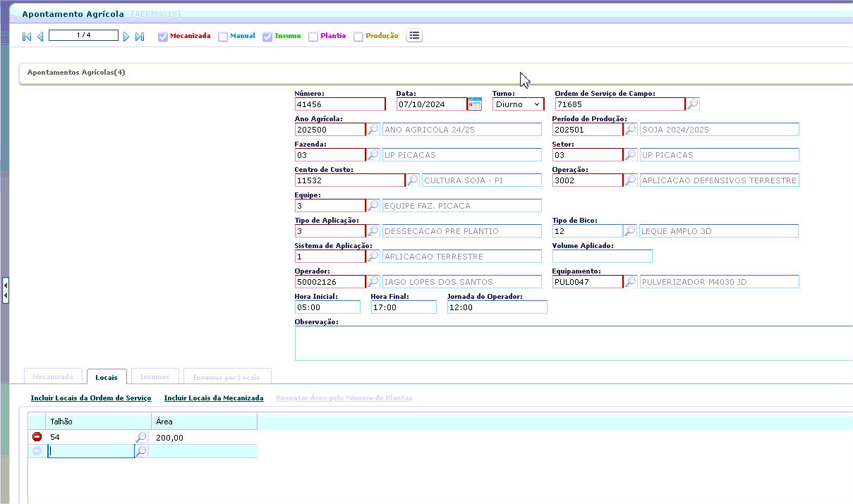Go to the next record
853x504 pixels.
pyautogui.click(x=126, y=36)
